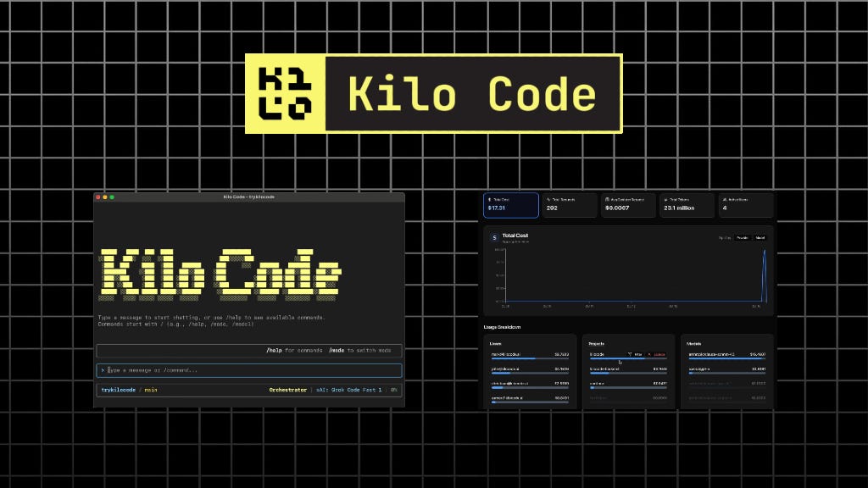Click the icon on the $0.0007 card
The height and width of the screenshot is (488, 868).
point(607,200)
